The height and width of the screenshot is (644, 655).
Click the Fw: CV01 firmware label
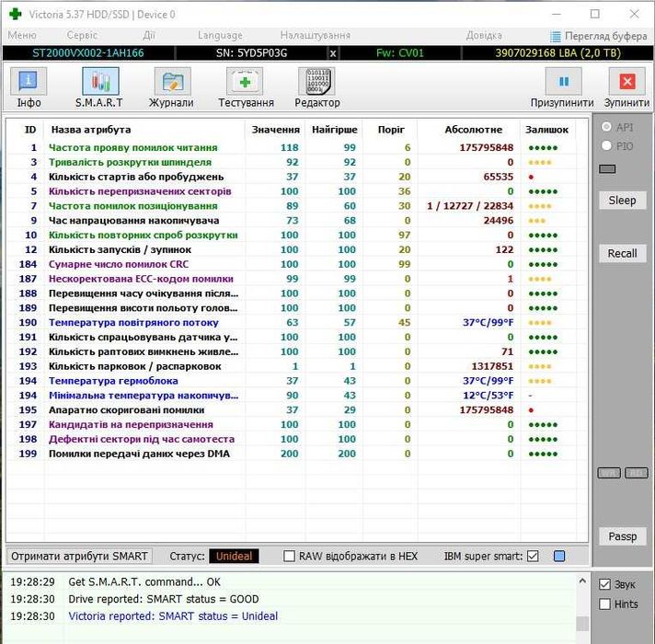point(400,53)
